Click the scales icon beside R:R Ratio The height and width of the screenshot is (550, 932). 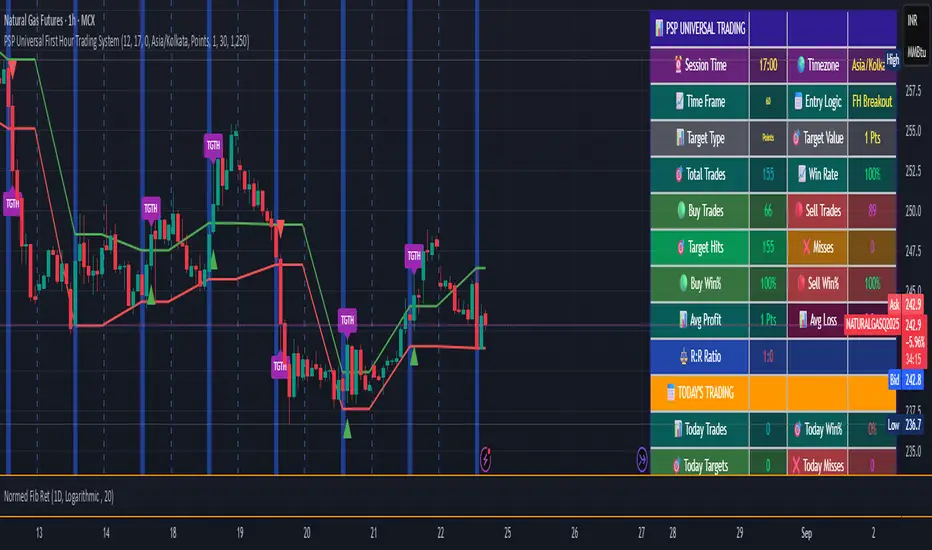coord(684,356)
